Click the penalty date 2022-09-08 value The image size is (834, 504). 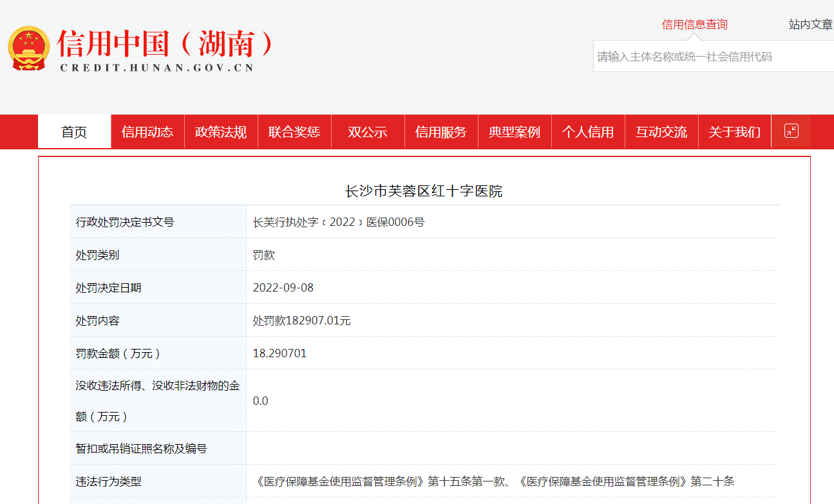(x=283, y=288)
